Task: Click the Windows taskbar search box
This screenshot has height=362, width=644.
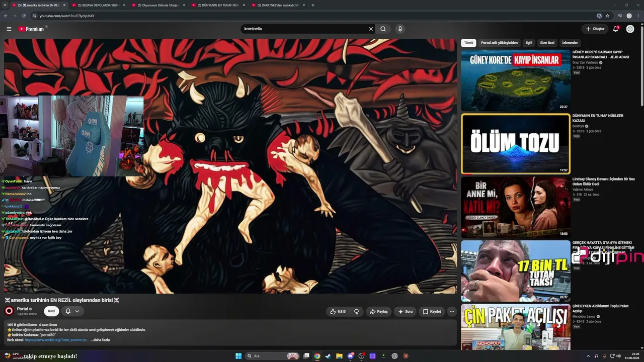Action: click(x=273, y=356)
